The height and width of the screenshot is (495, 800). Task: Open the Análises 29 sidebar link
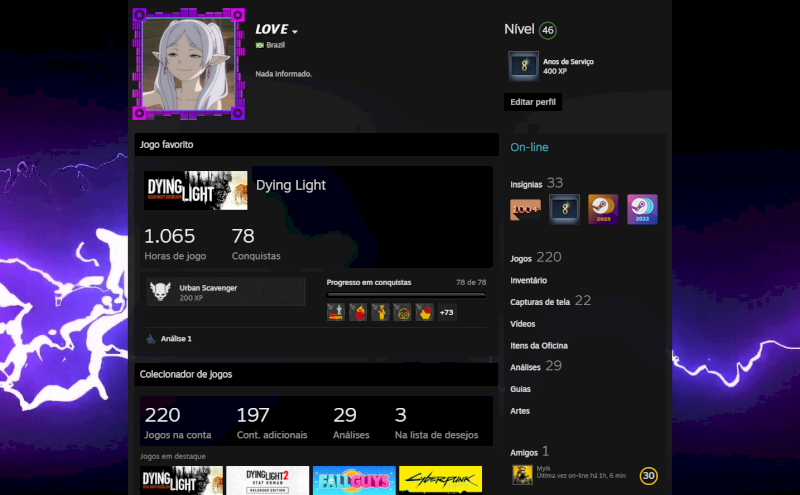tap(536, 366)
